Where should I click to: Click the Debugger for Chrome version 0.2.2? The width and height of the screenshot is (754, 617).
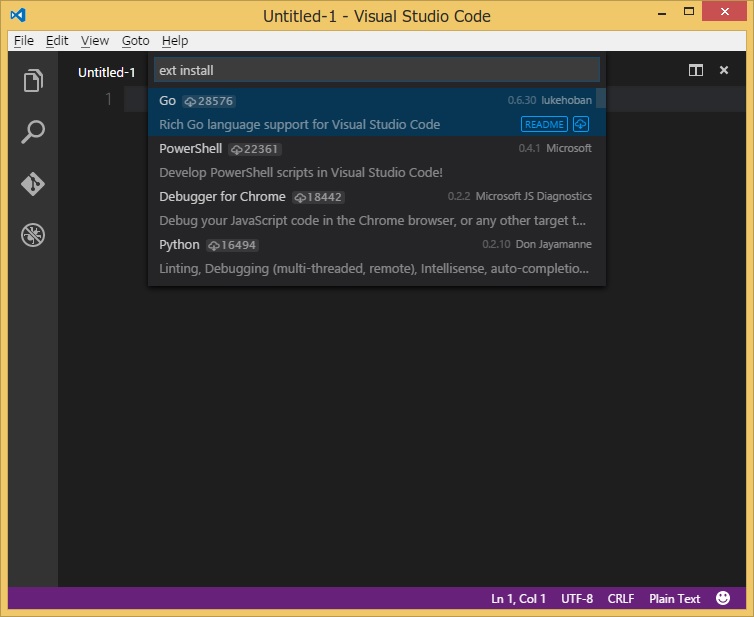[459, 196]
